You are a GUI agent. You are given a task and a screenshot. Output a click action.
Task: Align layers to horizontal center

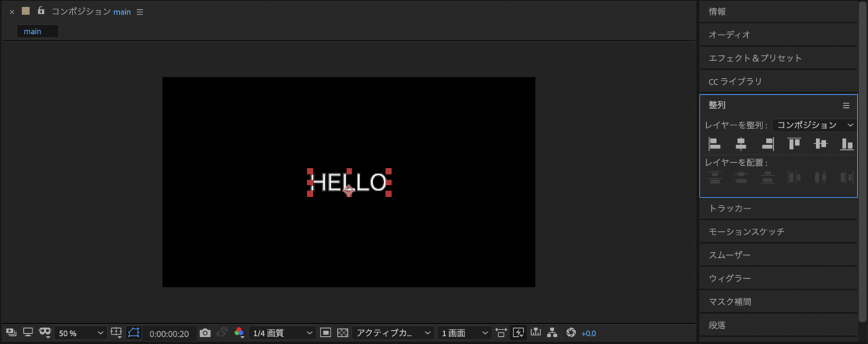pos(741,144)
